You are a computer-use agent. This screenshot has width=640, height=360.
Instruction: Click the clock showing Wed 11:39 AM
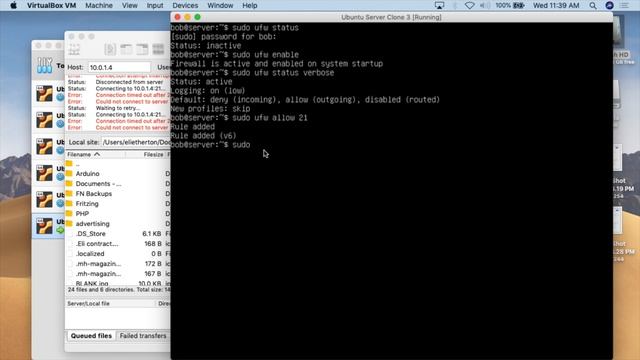pyautogui.click(x=556, y=6)
